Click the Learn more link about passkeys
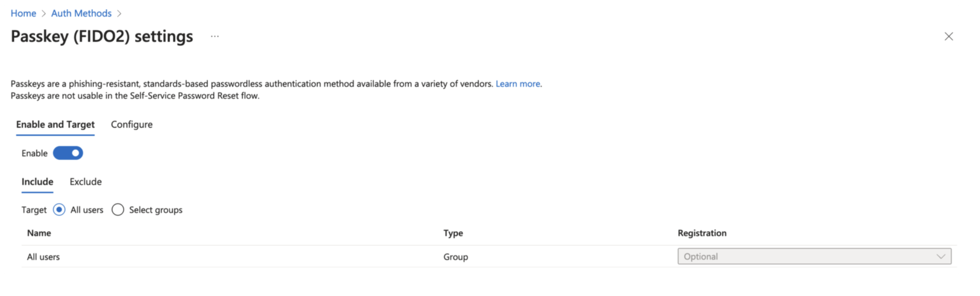980x296 pixels. [x=517, y=84]
